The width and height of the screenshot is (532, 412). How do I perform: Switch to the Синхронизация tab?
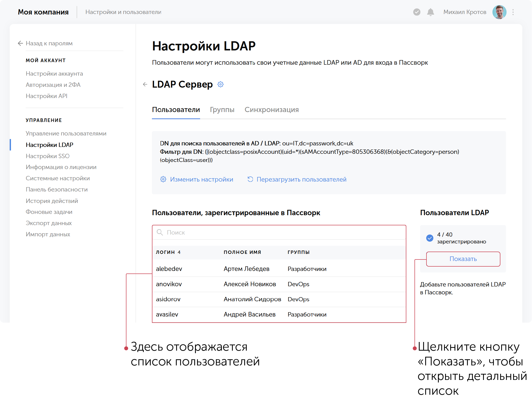(x=271, y=110)
